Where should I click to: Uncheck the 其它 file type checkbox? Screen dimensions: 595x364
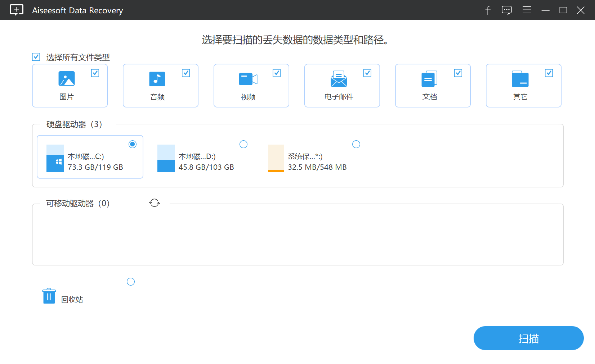[549, 73]
